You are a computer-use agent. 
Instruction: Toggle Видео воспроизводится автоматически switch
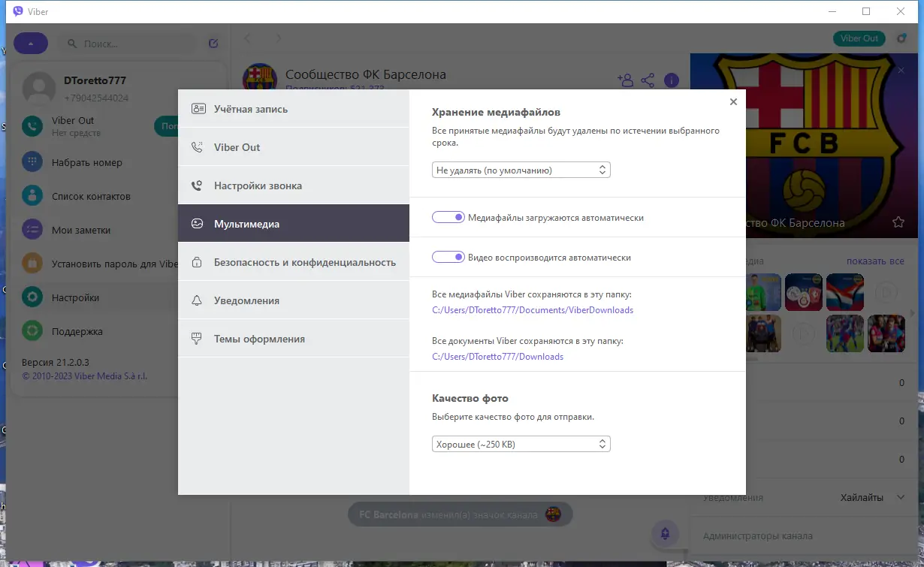448,257
